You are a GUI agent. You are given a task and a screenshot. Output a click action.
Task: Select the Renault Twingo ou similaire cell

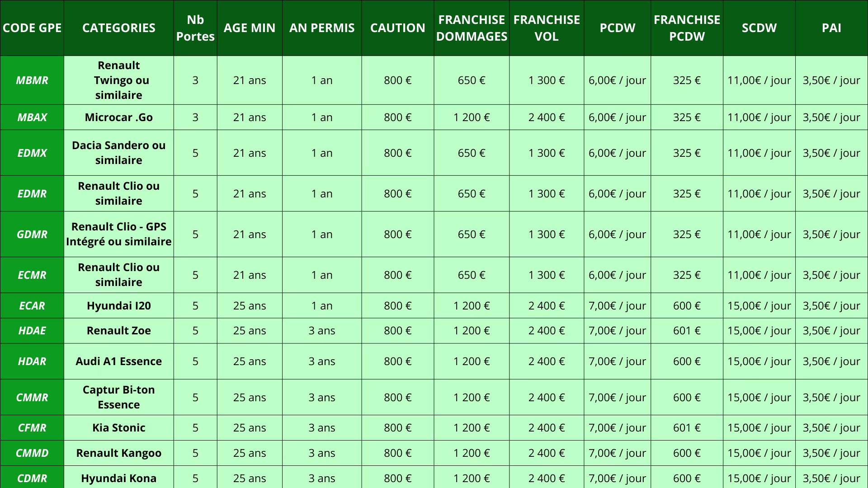point(118,80)
